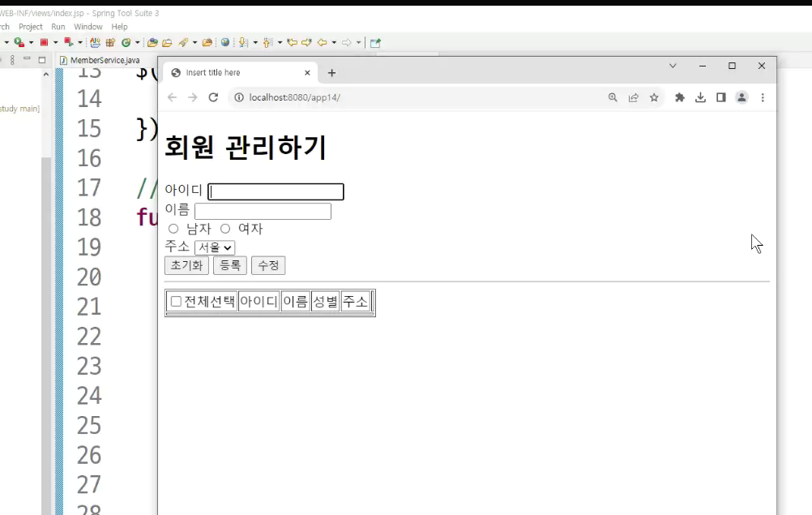Open a new Chrome tab
Image resolution: width=812 pixels, height=515 pixels.
coord(332,73)
